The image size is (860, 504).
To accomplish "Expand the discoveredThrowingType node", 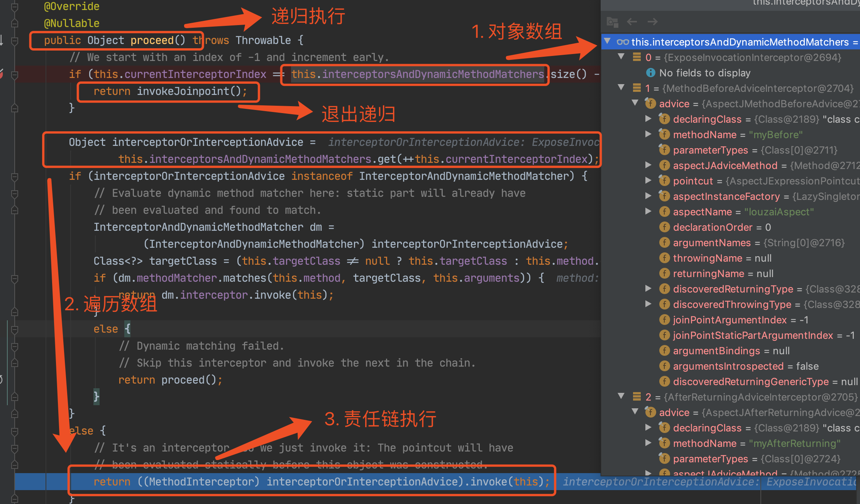I will [648, 304].
